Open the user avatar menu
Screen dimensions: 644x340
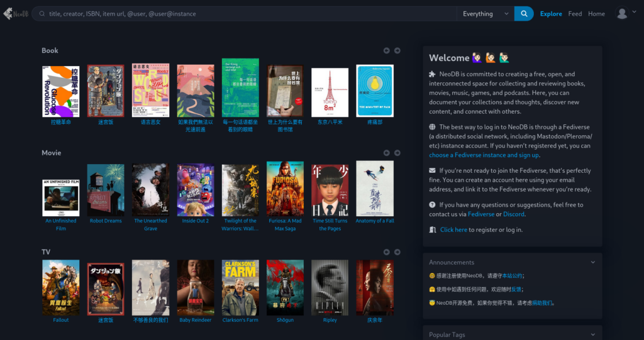click(x=622, y=14)
